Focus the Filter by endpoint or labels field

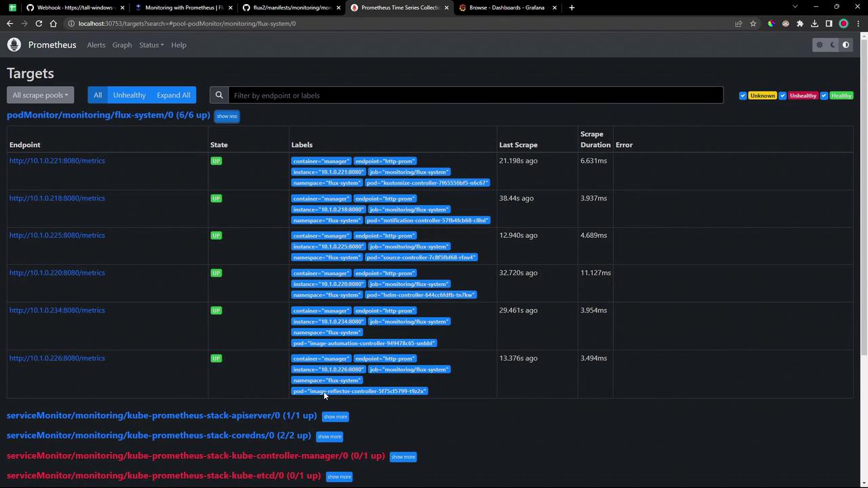click(x=475, y=96)
